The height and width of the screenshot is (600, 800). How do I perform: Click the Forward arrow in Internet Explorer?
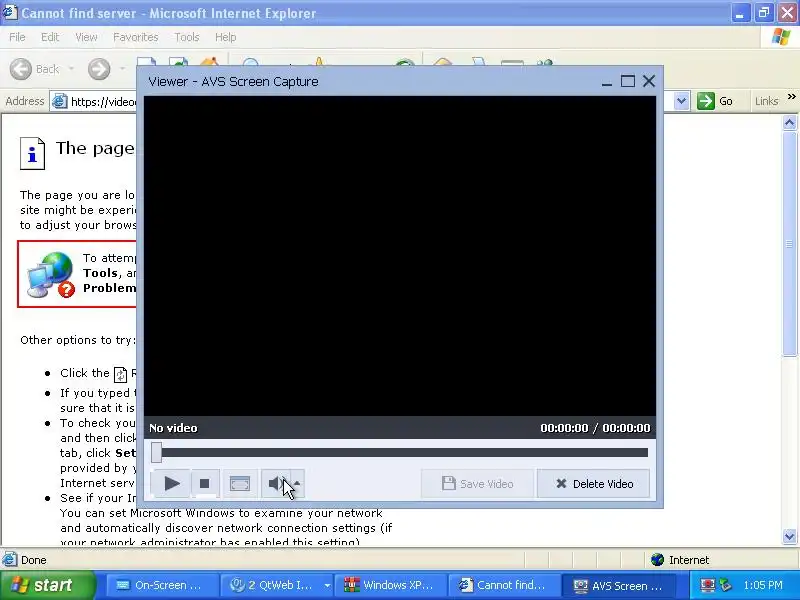coord(99,69)
